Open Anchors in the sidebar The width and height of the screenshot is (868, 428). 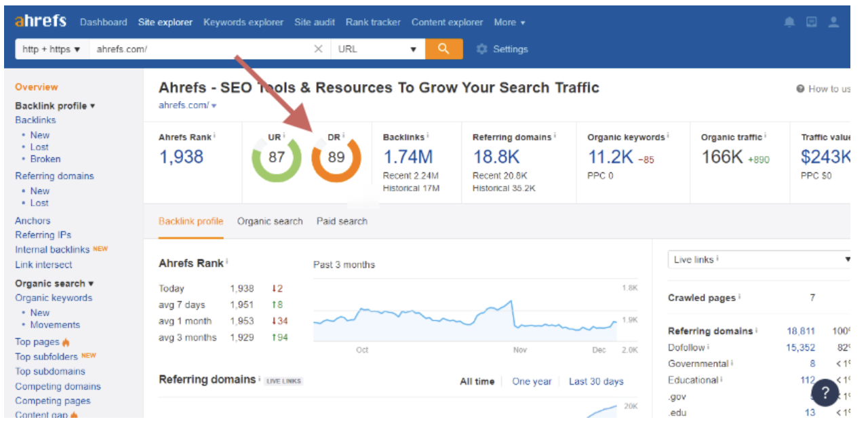[x=33, y=220]
